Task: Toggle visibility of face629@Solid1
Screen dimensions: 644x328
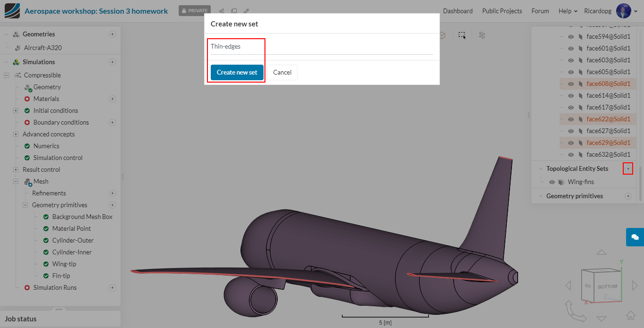Action: click(x=571, y=143)
